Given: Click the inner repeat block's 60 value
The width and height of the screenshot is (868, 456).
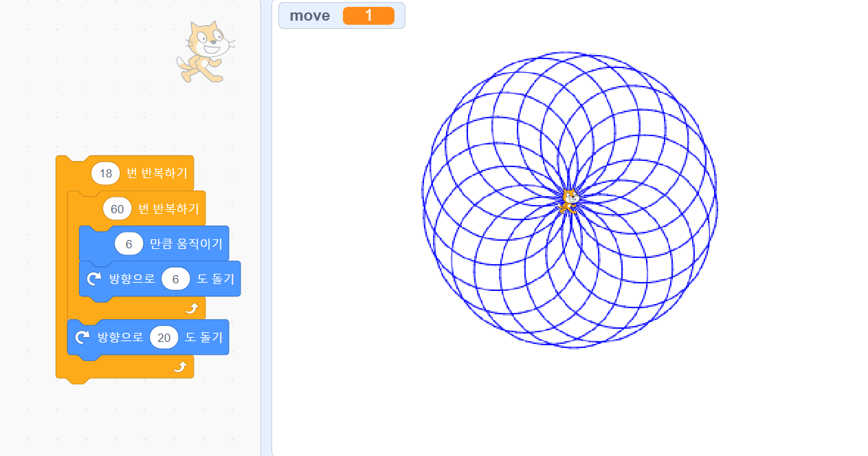Looking at the screenshot, I should click(x=118, y=208).
